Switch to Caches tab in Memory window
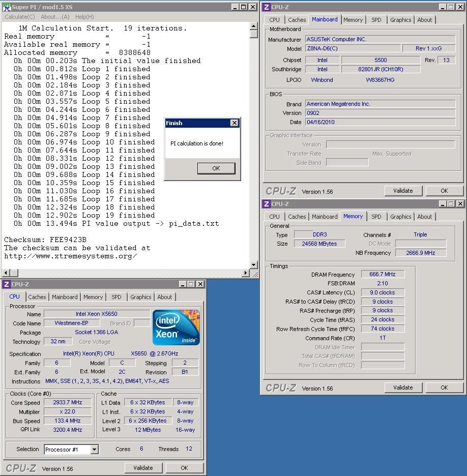This screenshot has height=476, width=467. pyautogui.click(x=297, y=217)
